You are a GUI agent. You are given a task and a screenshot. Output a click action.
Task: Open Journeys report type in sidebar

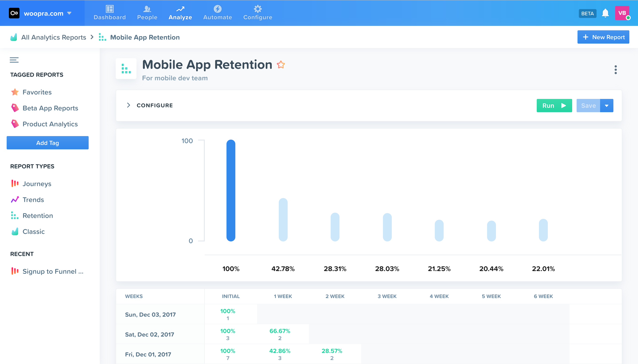coord(37,184)
